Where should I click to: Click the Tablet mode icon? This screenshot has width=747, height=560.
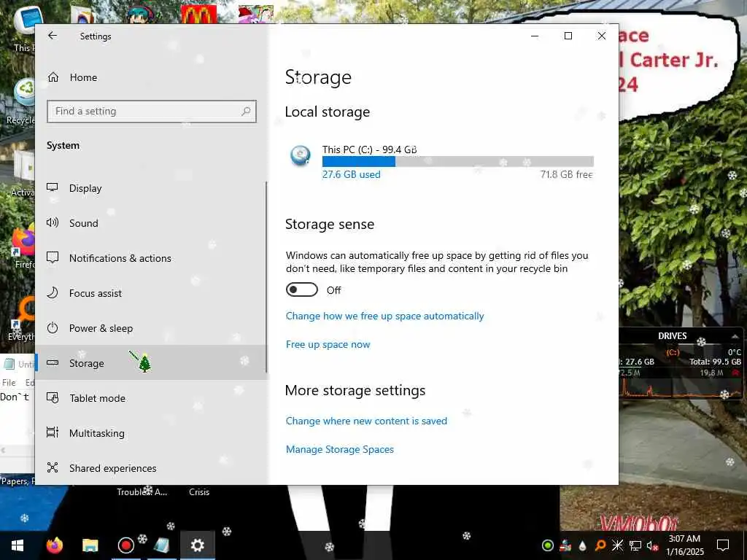[x=53, y=397]
